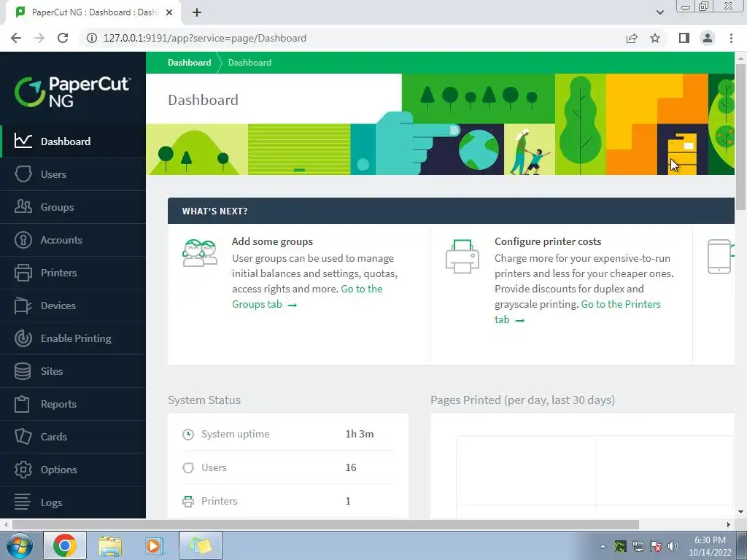Click the Logs lines icon
Viewport: 747px width, 560px height.
23,502
